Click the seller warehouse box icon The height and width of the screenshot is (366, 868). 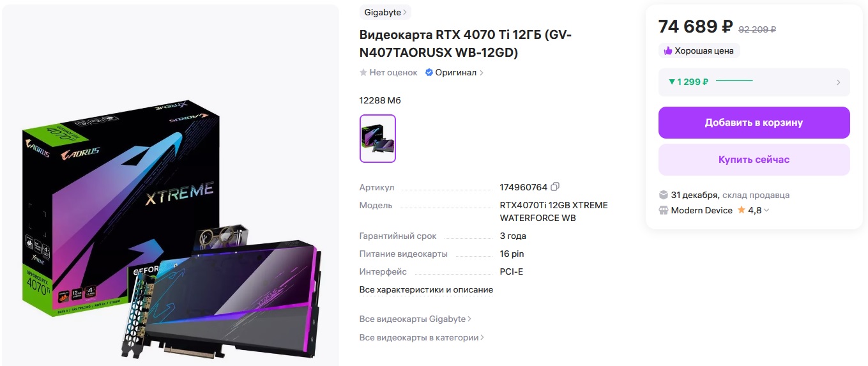664,195
